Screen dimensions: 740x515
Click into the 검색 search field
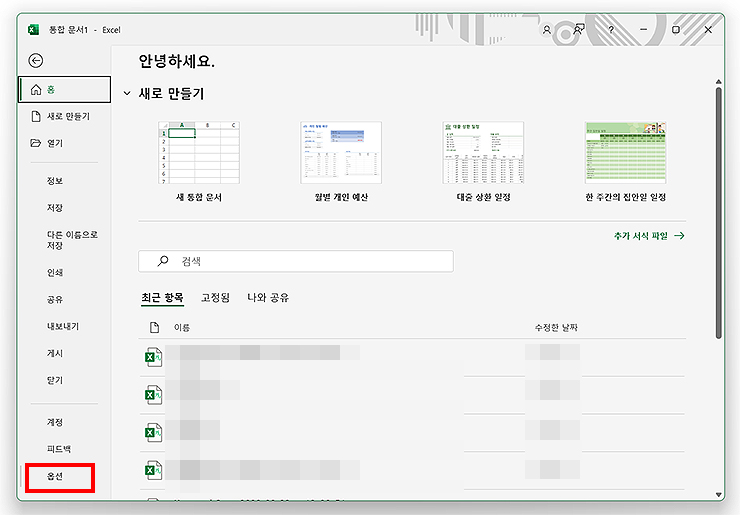(x=296, y=261)
